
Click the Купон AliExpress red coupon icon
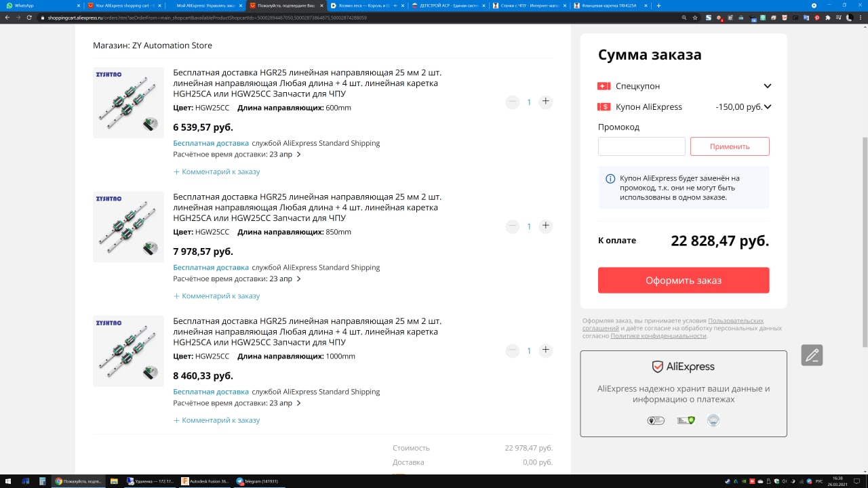pyautogui.click(x=604, y=106)
